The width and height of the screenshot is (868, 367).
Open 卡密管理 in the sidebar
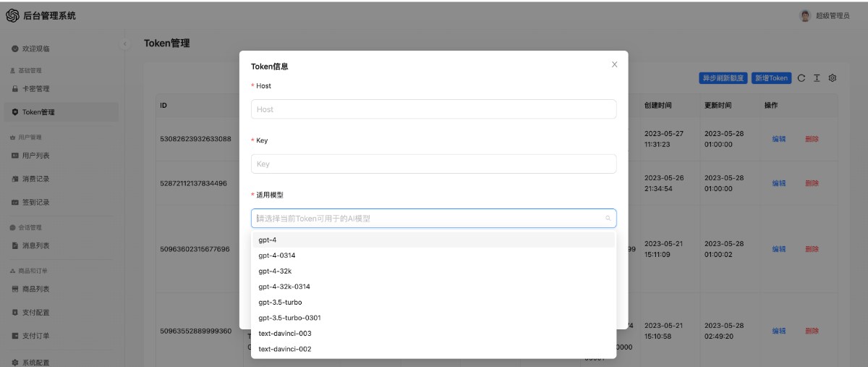click(35, 89)
